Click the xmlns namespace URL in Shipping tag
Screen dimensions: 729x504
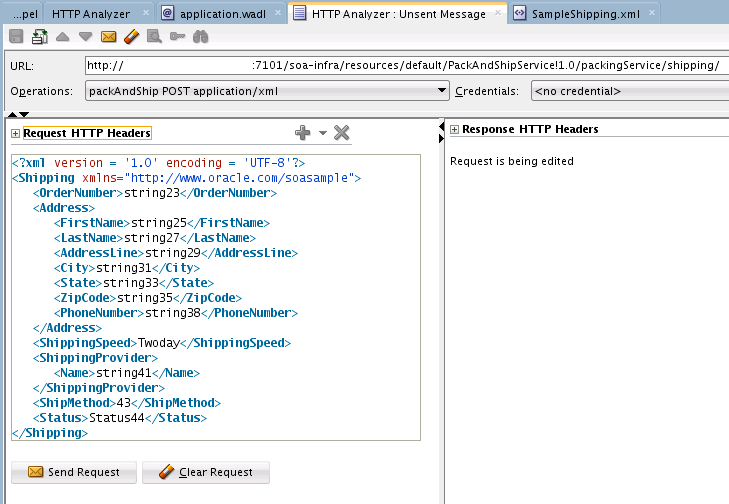coord(239,178)
